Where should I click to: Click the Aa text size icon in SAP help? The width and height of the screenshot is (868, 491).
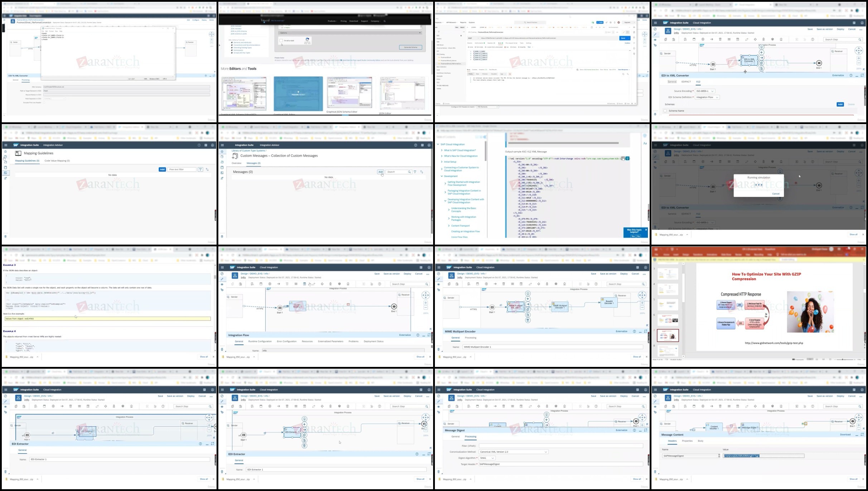[645, 143]
